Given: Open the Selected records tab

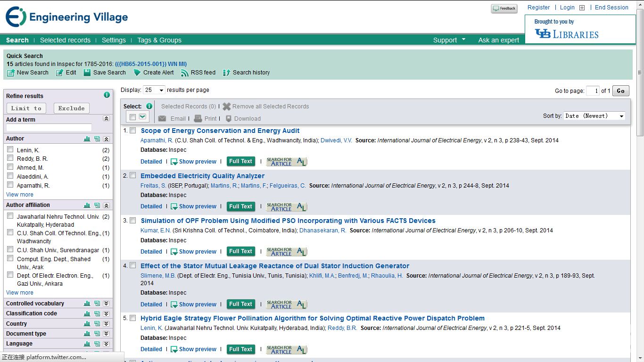Looking at the screenshot, I should point(65,40).
